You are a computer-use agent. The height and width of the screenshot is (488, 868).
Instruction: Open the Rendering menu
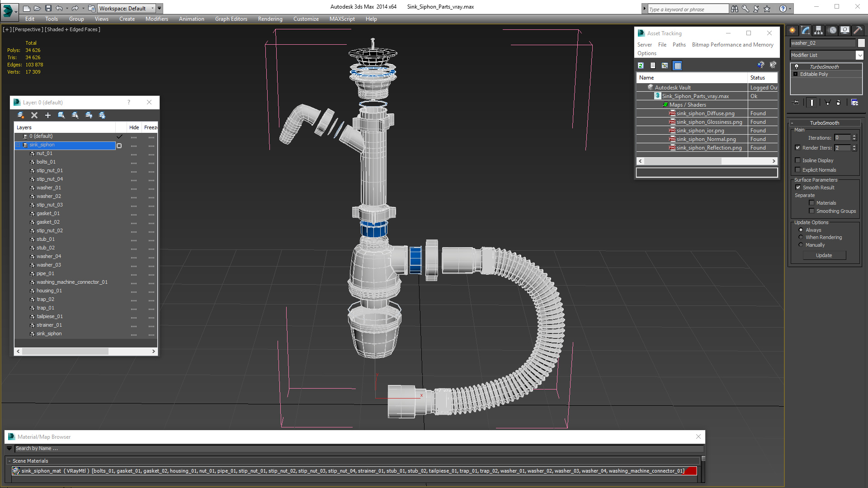point(270,19)
